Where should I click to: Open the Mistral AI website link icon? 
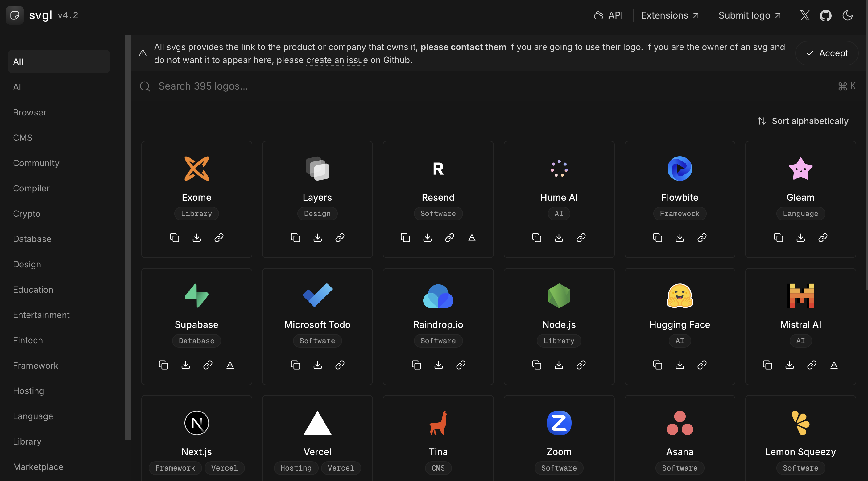(812, 365)
